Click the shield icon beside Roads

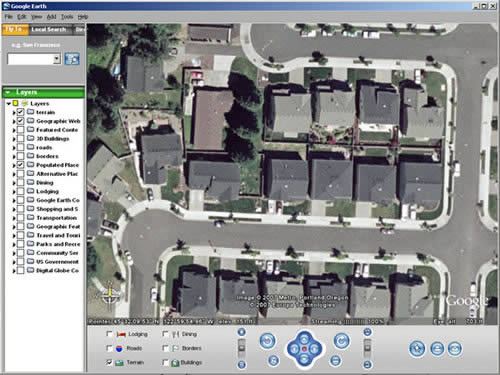pos(119,348)
